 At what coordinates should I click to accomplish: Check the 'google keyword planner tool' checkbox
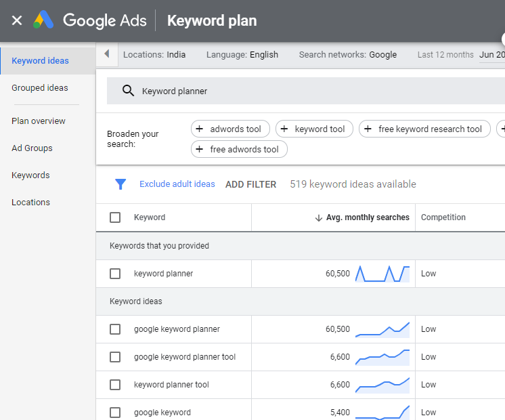point(115,357)
